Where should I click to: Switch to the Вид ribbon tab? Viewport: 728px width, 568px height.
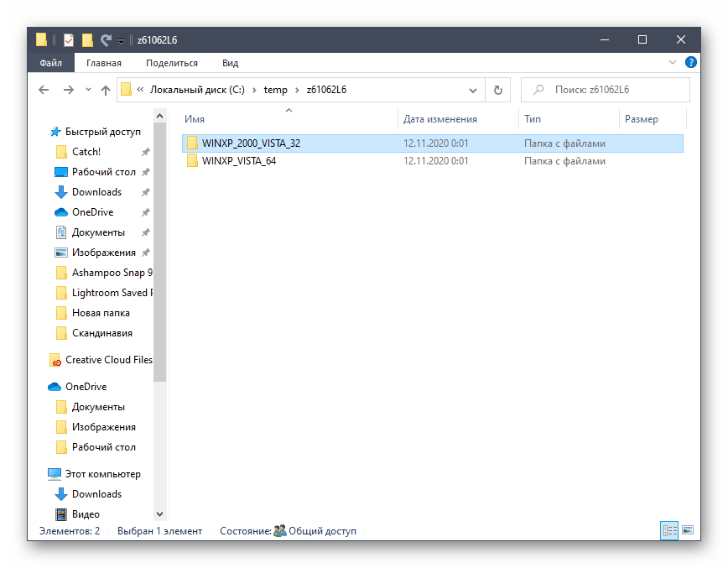click(x=231, y=63)
